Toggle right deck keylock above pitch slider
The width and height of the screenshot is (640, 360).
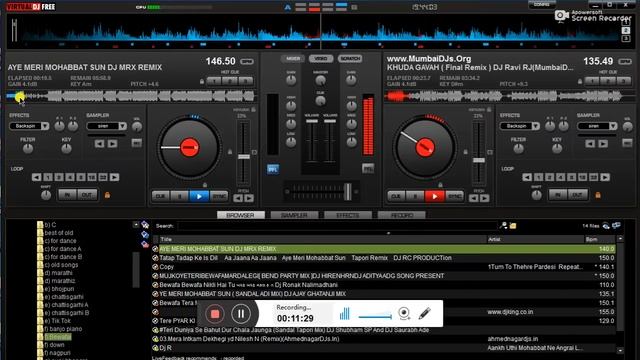pos(489,109)
